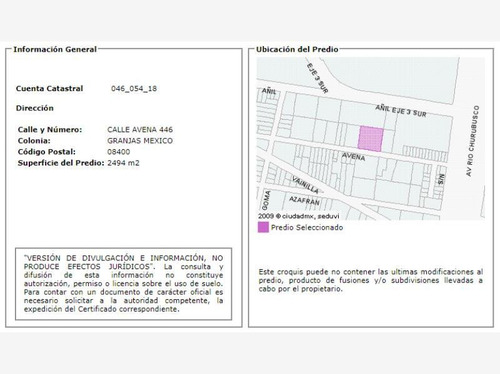Click the VAINILLA street label on map
Image resolution: width=500 pixels, height=374 pixels.
pyautogui.click(x=305, y=185)
